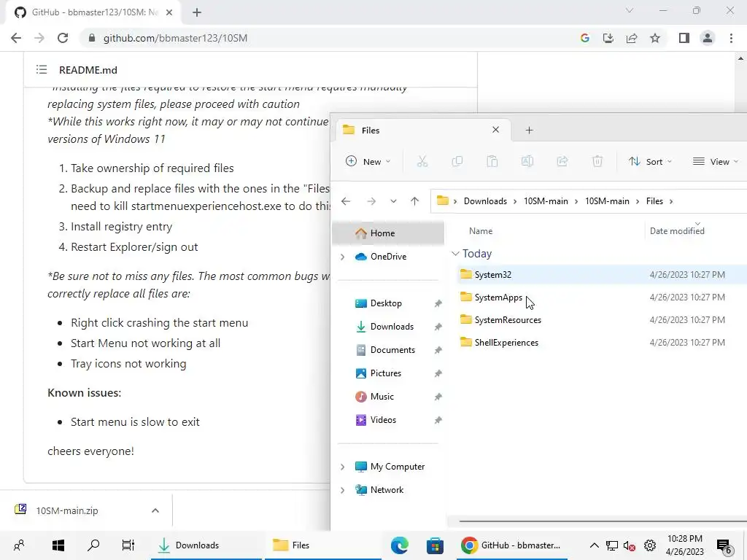The image size is (747, 560).
Task: Go up one folder in Explorer
Action: [x=414, y=201]
